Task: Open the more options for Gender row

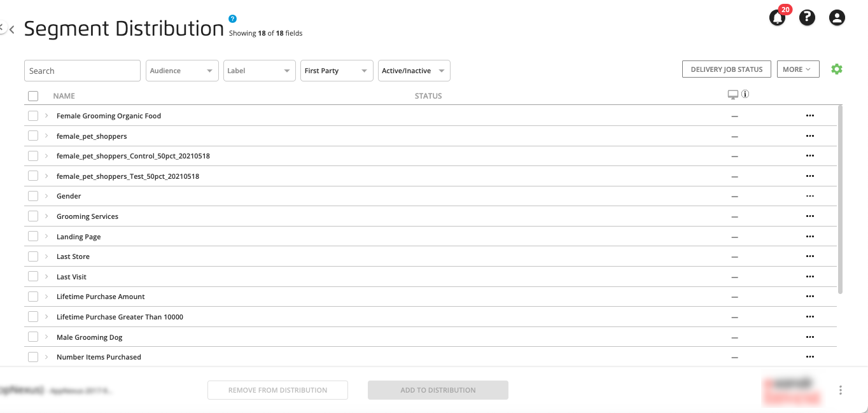Action: [x=810, y=196]
